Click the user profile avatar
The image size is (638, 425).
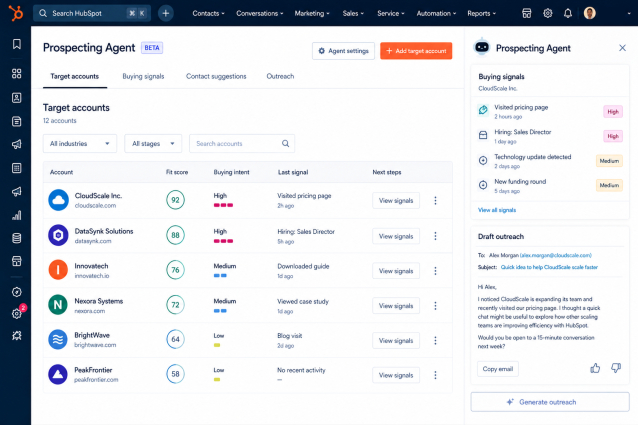click(590, 13)
